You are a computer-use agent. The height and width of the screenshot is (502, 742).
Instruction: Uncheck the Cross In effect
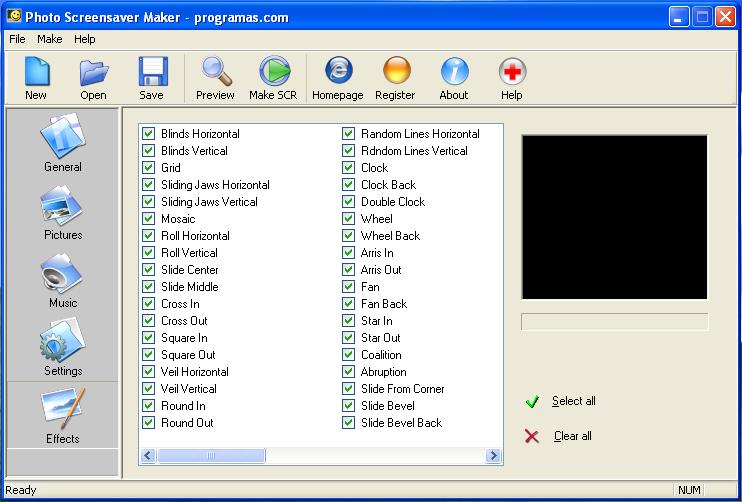pyautogui.click(x=149, y=304)
